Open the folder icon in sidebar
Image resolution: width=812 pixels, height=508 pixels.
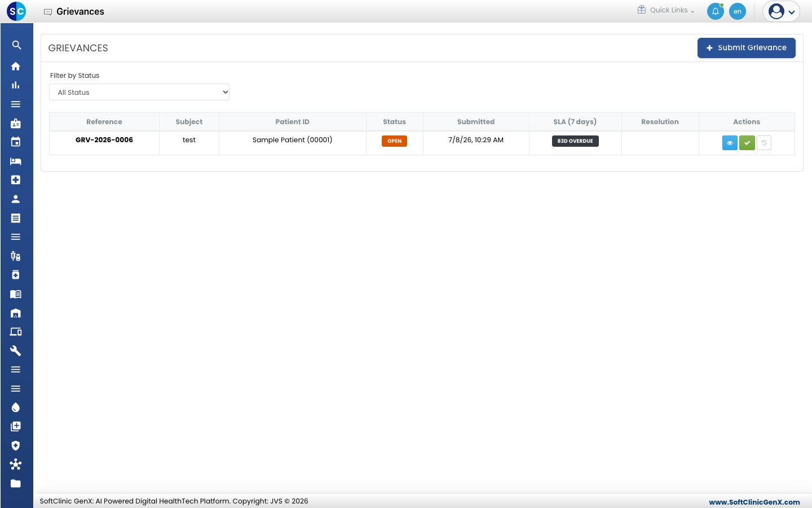pyautogui.click(x=16, y=484)
